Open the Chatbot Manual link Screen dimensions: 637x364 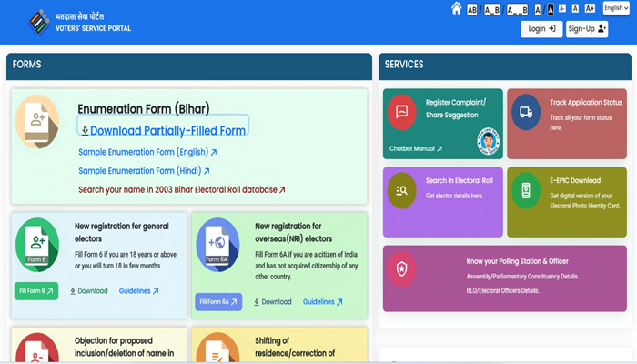[416, 148]
